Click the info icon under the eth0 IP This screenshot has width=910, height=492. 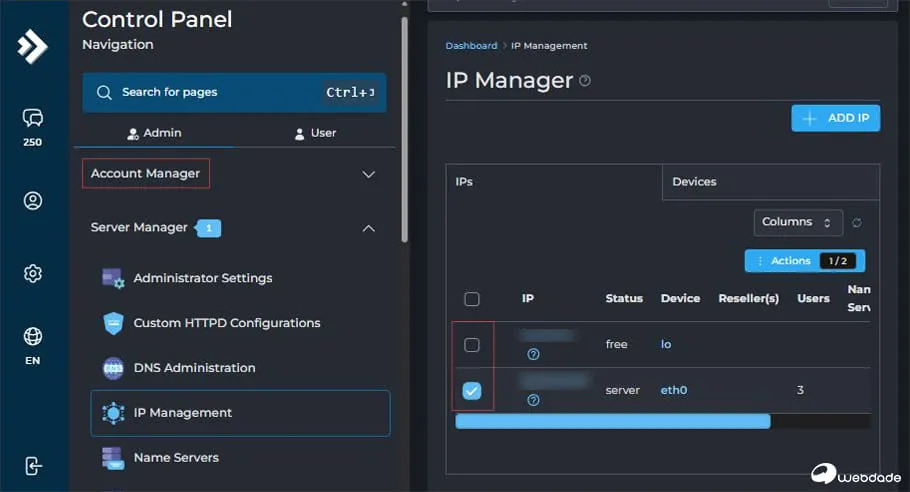pyautogui.click(x=533, y=400)
